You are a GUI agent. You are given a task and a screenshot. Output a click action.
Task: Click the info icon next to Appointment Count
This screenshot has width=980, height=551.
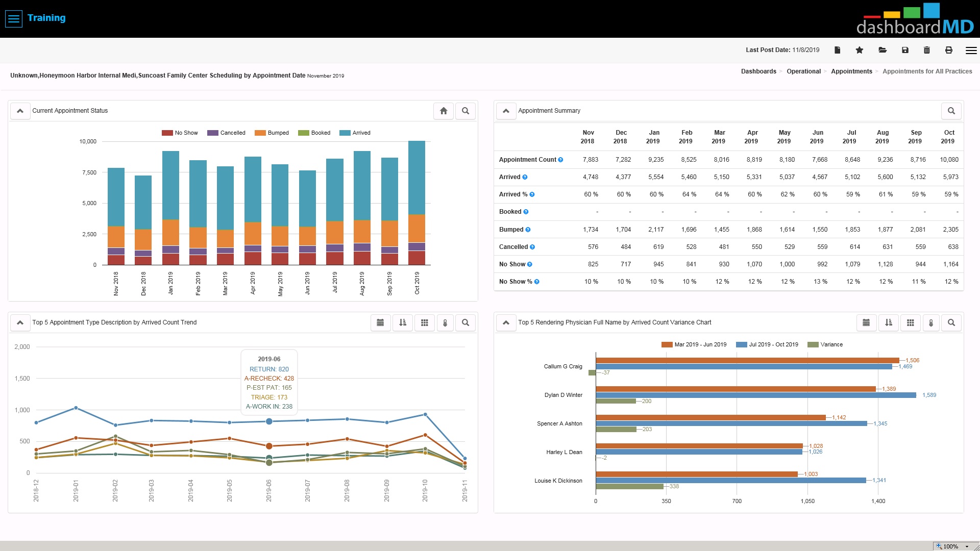[x=560, y=160]
